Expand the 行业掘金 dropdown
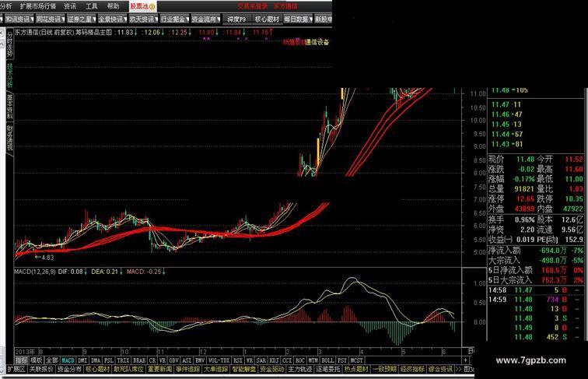 175,19
